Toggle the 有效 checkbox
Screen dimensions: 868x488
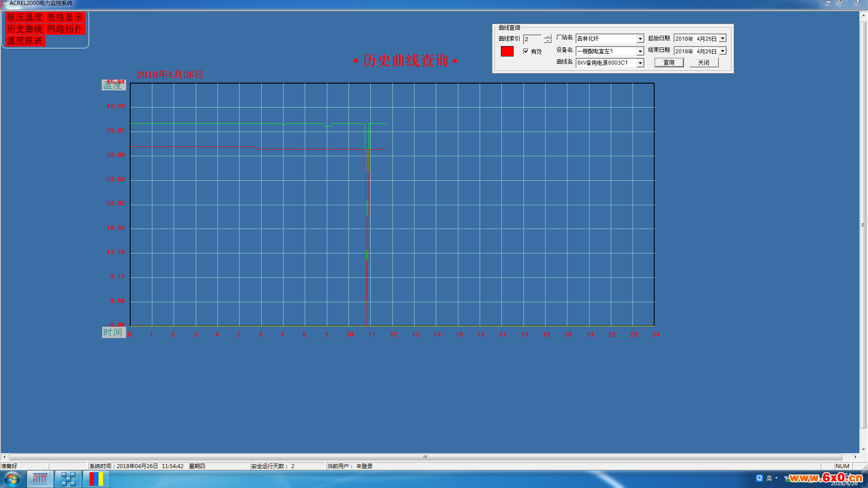coord(526,51)
